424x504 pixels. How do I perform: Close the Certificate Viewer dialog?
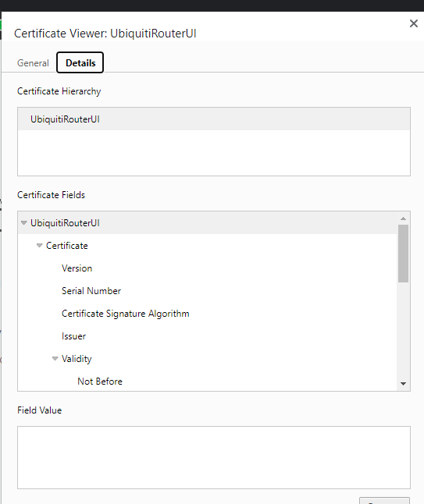(413, 23)
